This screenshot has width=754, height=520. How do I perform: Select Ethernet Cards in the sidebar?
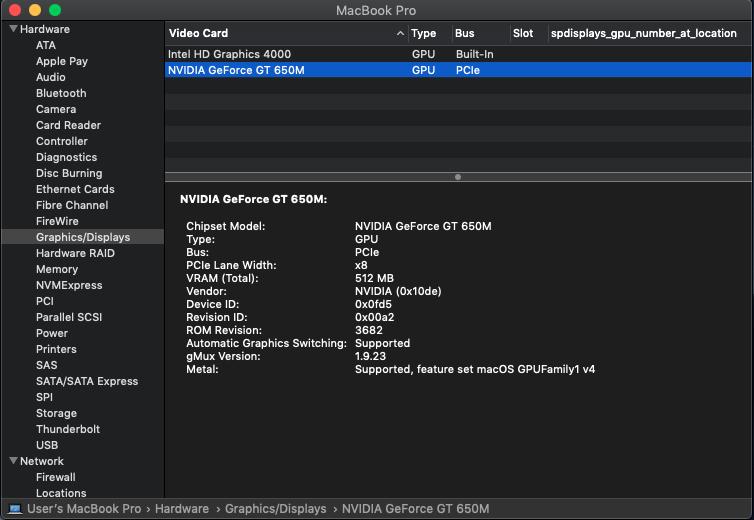coord(75,189)
